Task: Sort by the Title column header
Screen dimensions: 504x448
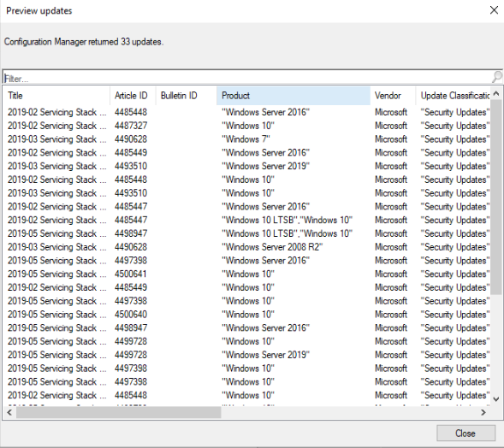Action: 56,96
